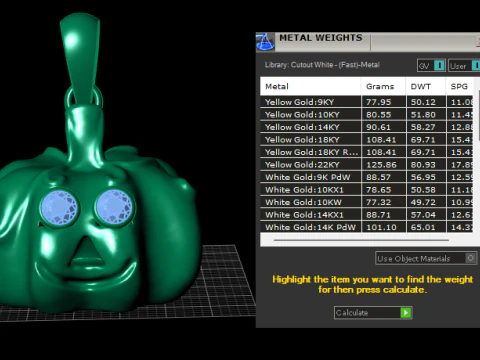
Task: Click the Library: Cutout White label
Action: pos(322,65)
